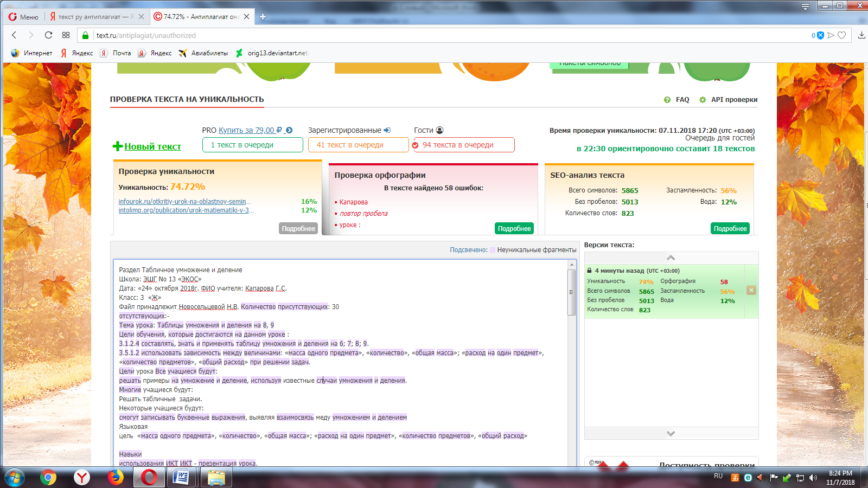The height and width of the screenshot is (488, 868).
Task: Open Microsoft Word from the taskbar
Action: click(x=182, y=477)
